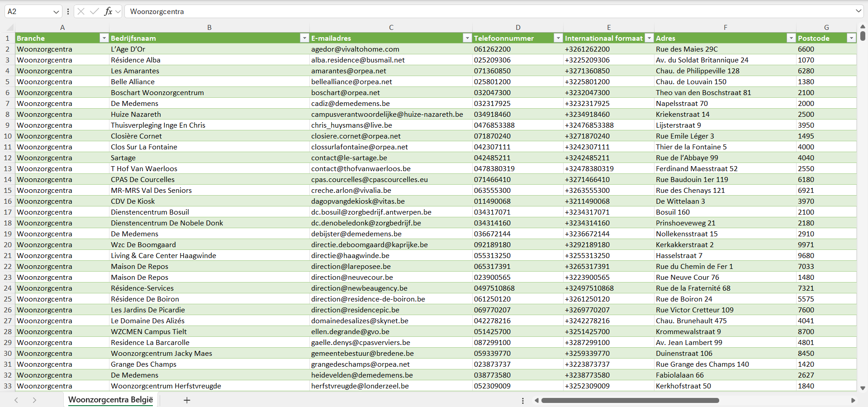Open the Branche column filter dropdown
Screen dimensions: 868x407
tap(104, 38)
